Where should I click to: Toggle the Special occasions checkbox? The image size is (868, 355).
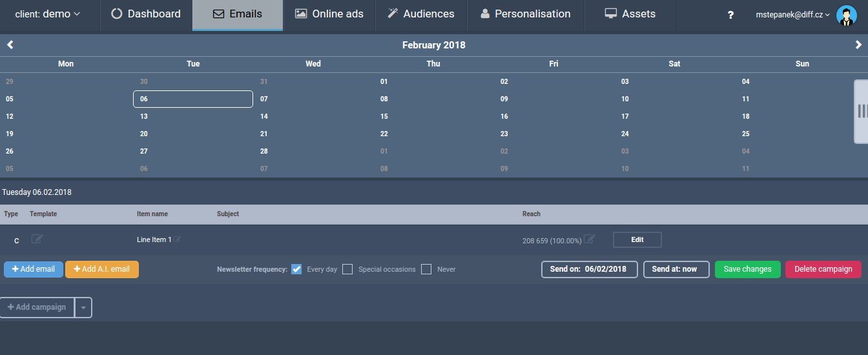pyautogui.click(x=347, y=269)
